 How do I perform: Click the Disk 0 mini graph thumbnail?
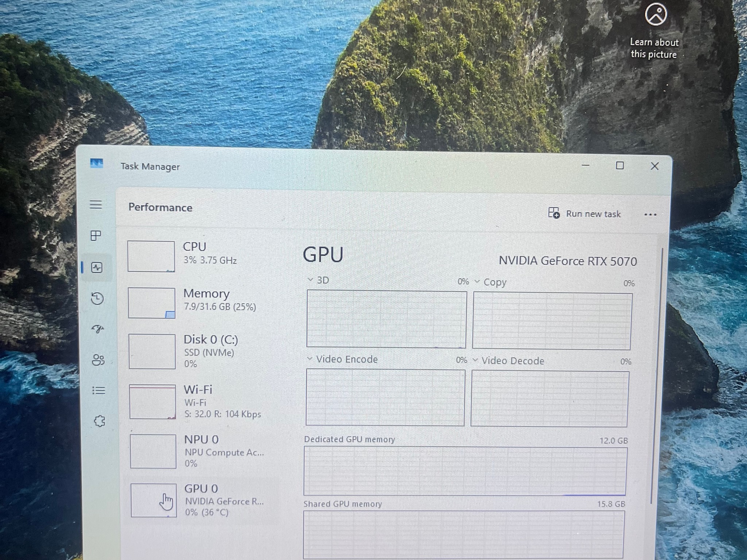pyautogui.click(x=152, y=351)
